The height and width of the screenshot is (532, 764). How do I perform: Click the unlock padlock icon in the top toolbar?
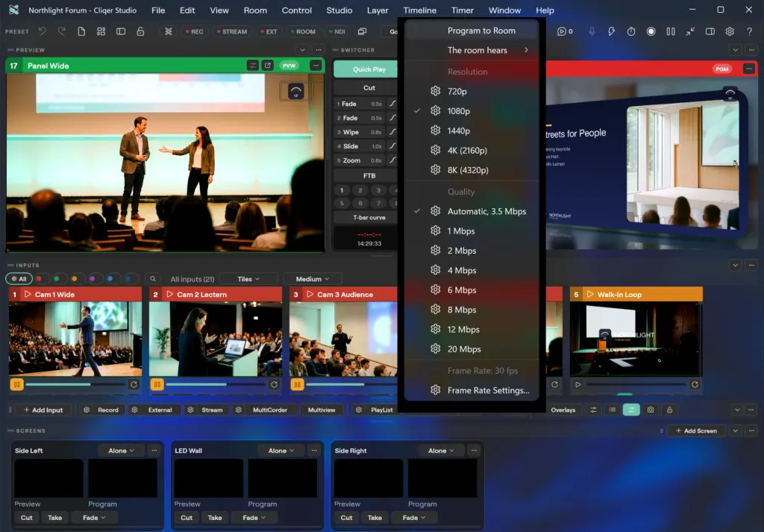pyautogui.click(x=140, y=31)
